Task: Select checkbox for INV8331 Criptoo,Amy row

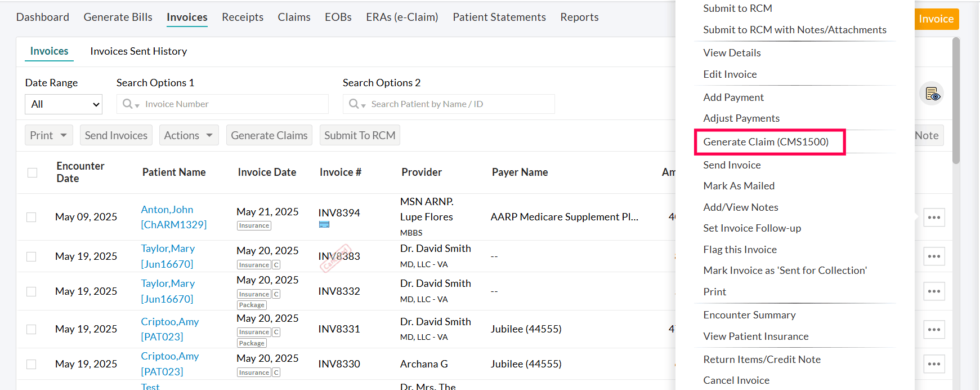Action: coord(32,329)
